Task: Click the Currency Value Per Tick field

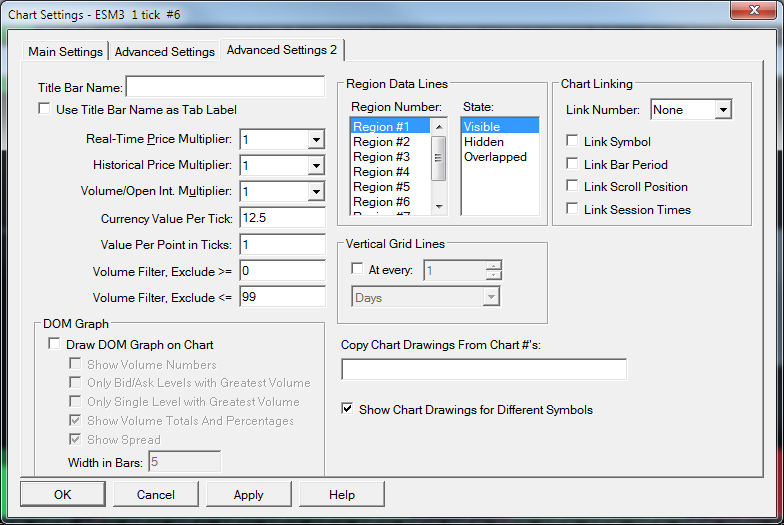Action: coord(282,218)
